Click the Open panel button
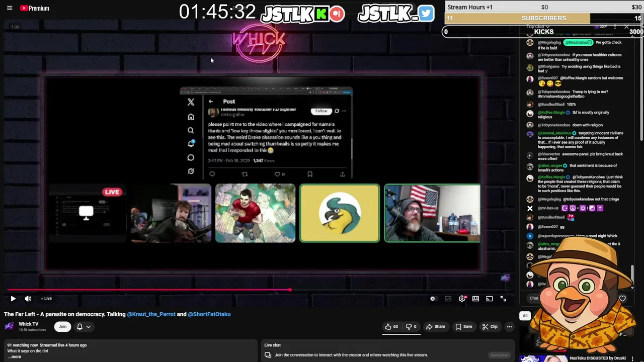This screenshot has height=362, width=644. click(x=500, y=355)
